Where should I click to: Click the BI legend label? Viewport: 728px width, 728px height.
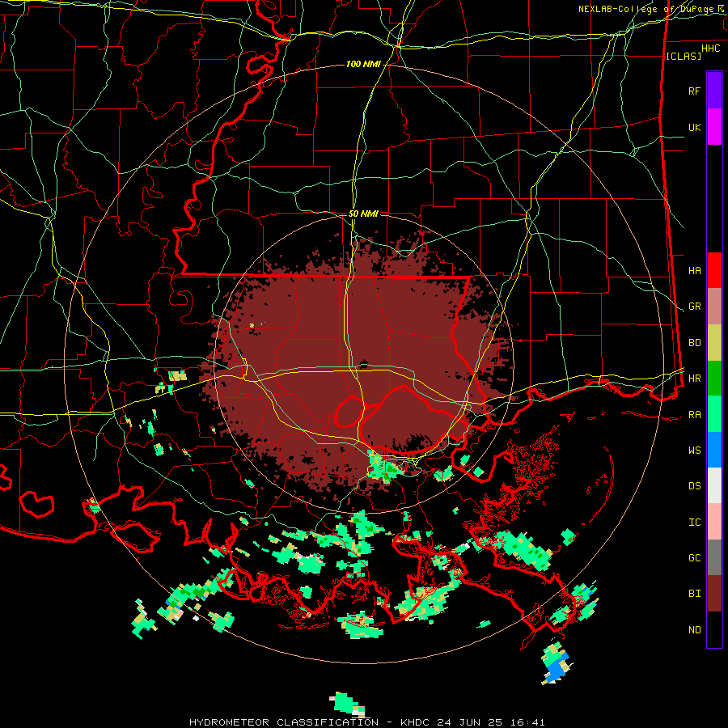(694, 594)
